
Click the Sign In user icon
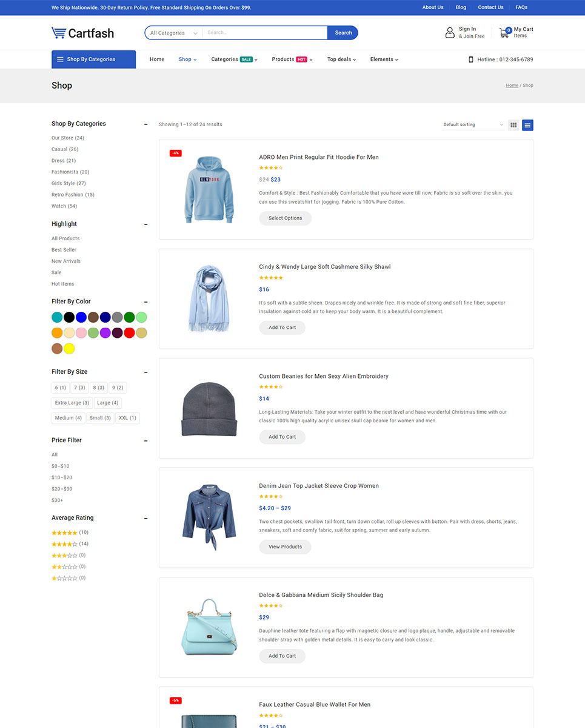[x=450, y=33]
